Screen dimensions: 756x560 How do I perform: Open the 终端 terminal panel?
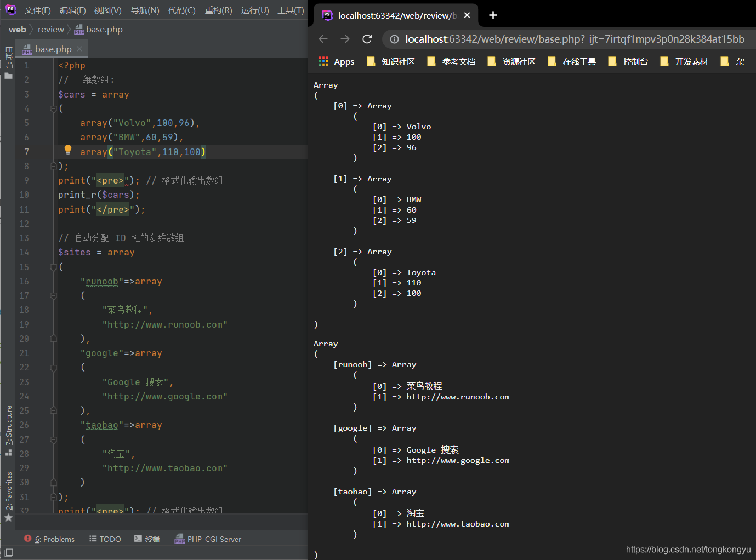pos(147,539)
